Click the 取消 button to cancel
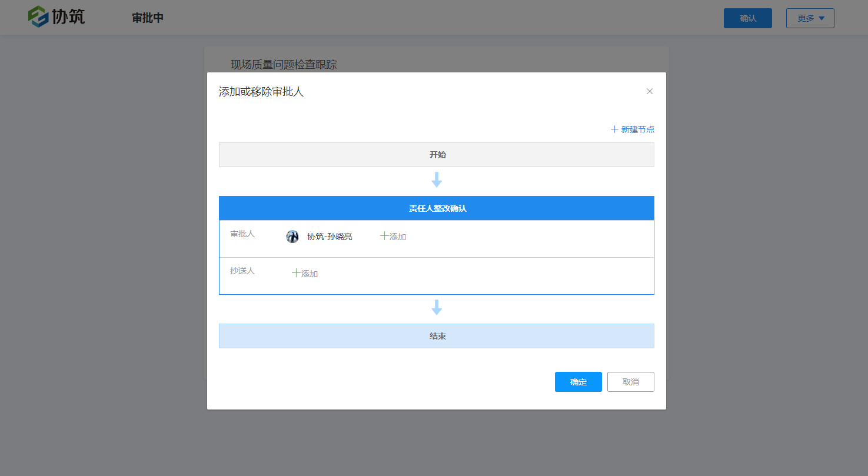The image size is (868, 476). [630, 382]
